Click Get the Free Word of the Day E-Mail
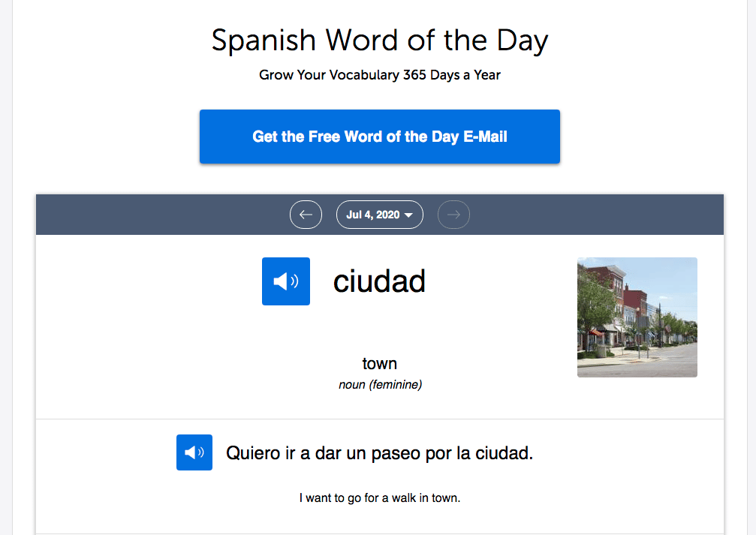This screenshot has height=535, width=756. click(x=379, y=137)
